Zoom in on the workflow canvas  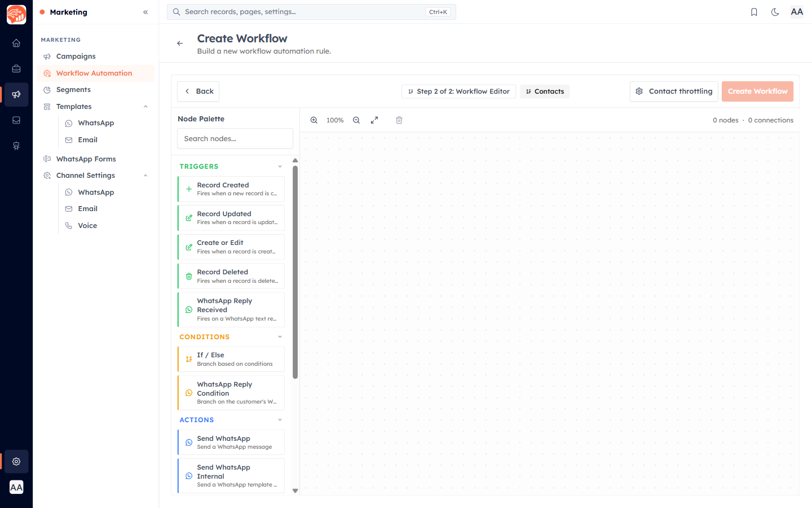click(x=314, y=120)
